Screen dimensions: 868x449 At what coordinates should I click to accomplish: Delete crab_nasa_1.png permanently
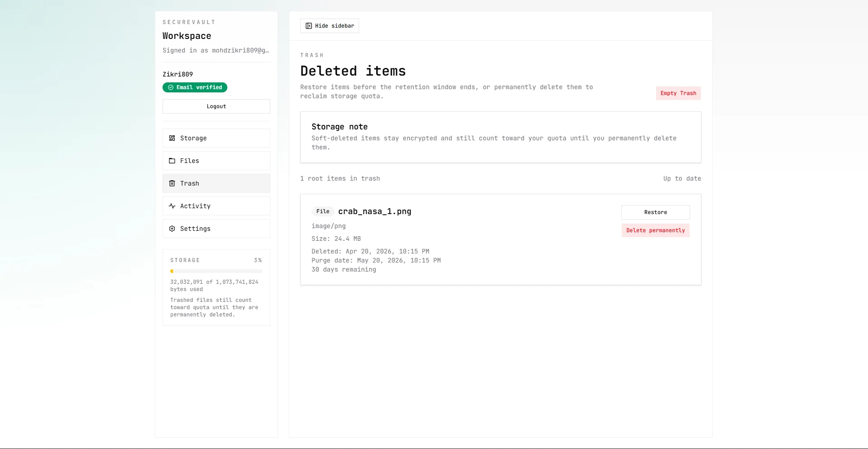coord(656,230)
